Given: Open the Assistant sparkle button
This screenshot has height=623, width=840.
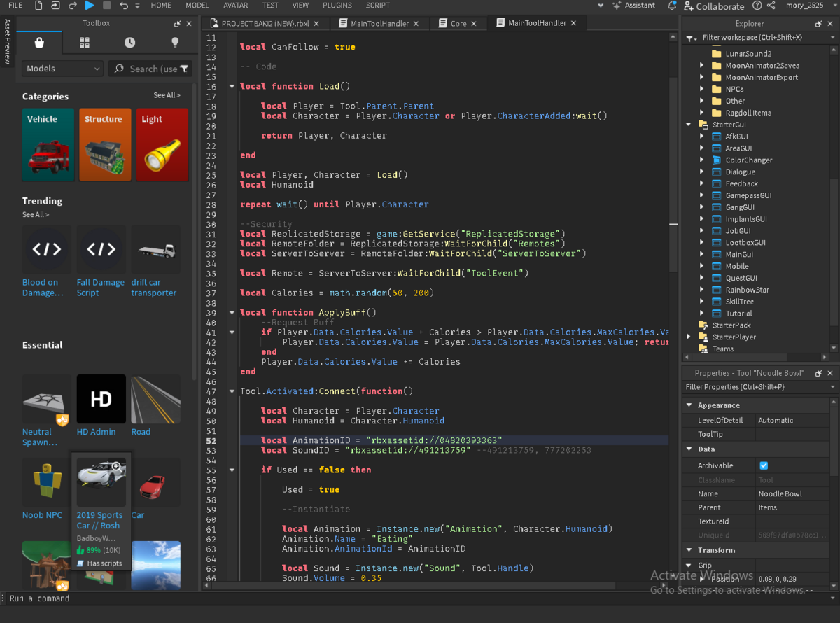Looking at the screenshot, I should 635,5.
